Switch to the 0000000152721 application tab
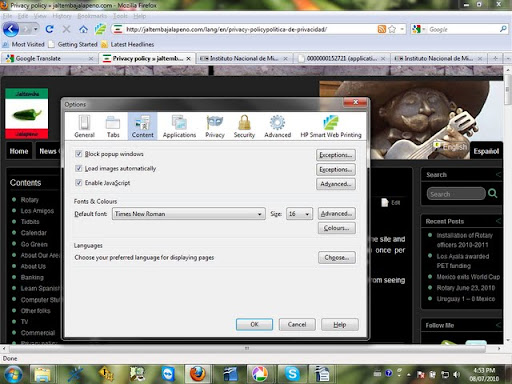Viewport: 512px width, 384px height. 341,58
